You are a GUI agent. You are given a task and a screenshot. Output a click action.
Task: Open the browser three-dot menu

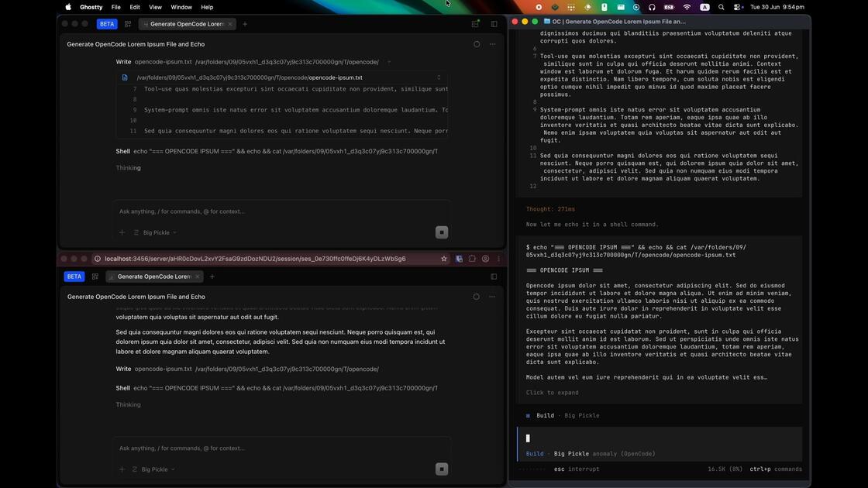click(498, 259)
